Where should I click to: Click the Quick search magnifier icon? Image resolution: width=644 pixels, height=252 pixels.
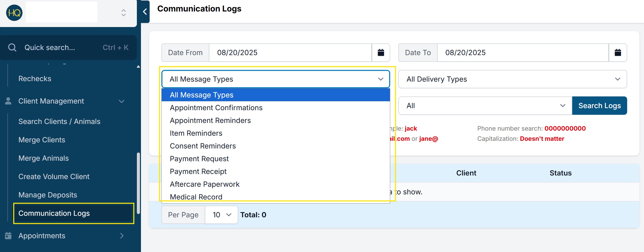[x=12, y=47]
